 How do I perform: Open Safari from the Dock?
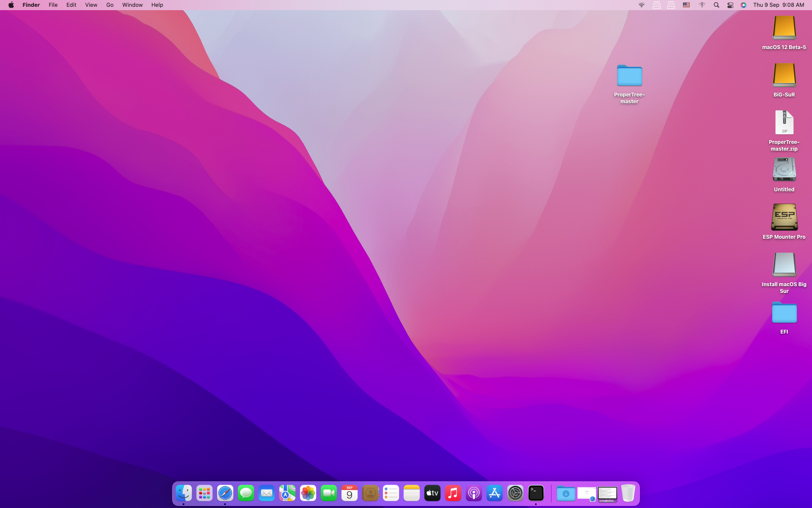pos(225,493)
